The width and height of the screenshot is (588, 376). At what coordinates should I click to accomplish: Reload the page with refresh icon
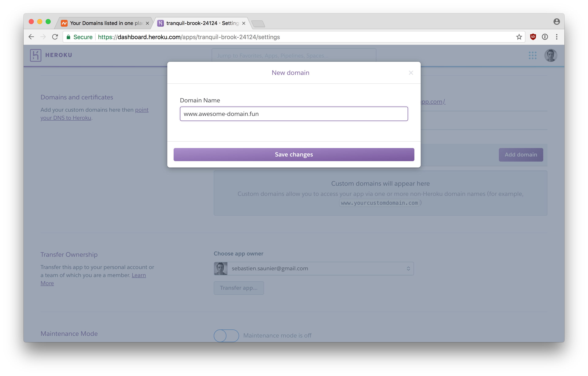(55, 37)
